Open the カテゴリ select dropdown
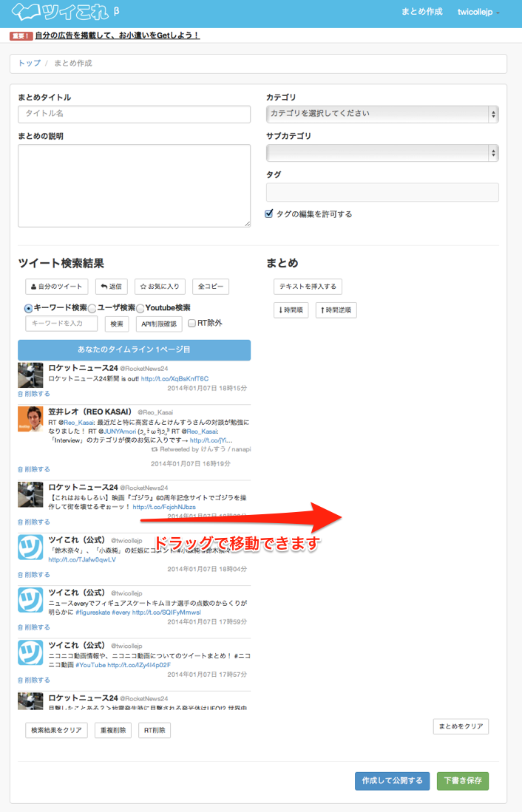The width and height of the screenshot is (522, 812). (x=382, y=114)
